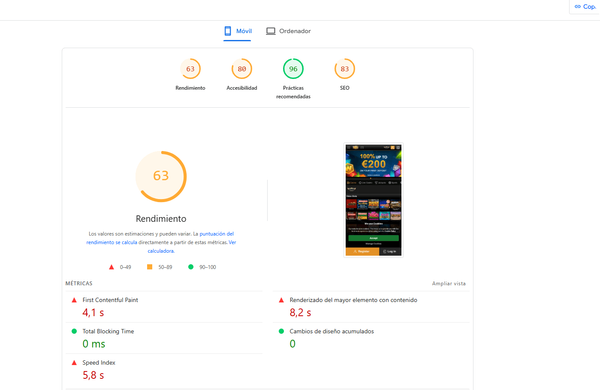
Task: Click the mobile phone icon
Action: (x=228, y=31)
